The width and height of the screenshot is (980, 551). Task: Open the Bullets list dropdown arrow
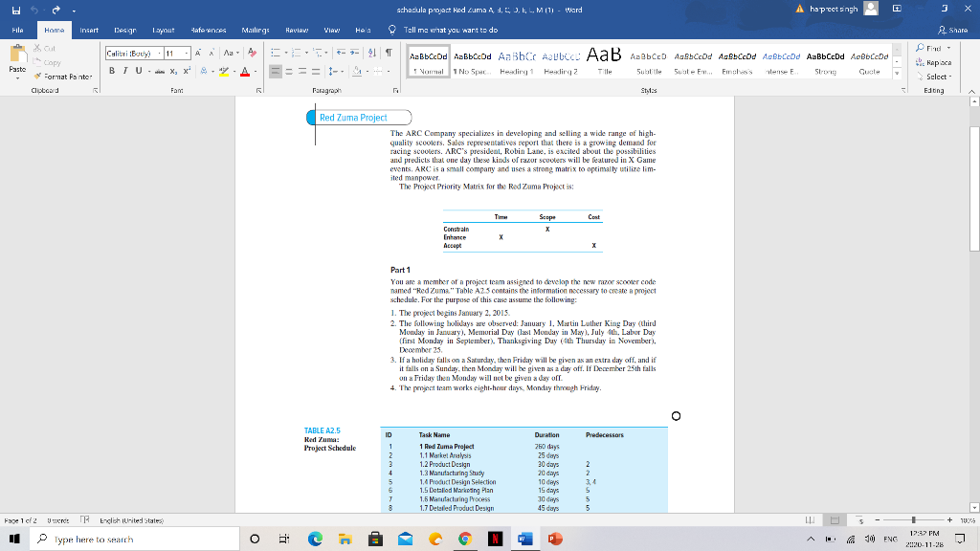[286, 53]
